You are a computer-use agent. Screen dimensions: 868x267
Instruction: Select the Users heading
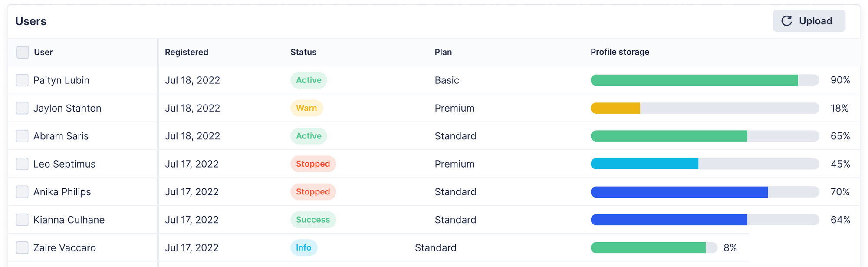pos(30,21)
